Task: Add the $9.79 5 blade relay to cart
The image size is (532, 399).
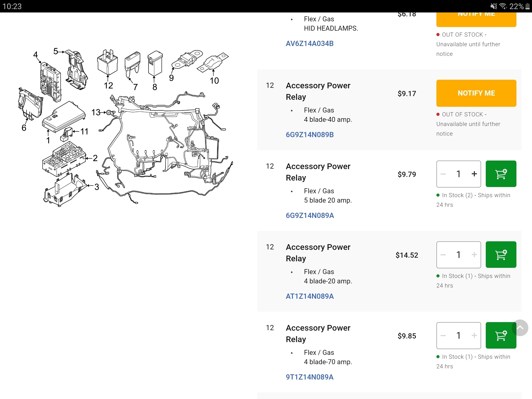Action: (501, 174)
